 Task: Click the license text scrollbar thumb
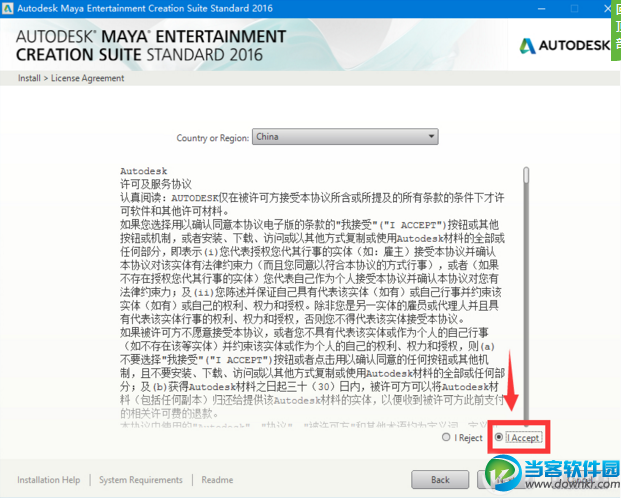[x=526, y=175]
